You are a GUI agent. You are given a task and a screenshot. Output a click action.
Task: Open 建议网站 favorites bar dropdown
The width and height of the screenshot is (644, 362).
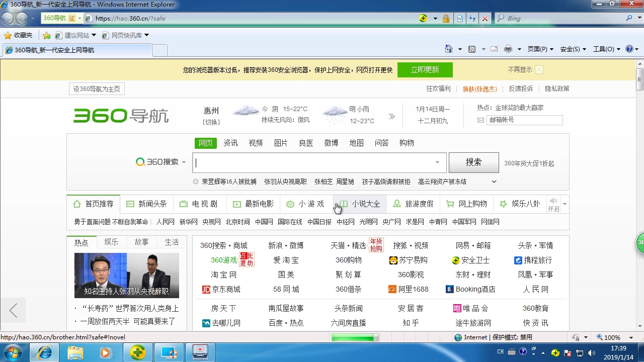[94, 35]
